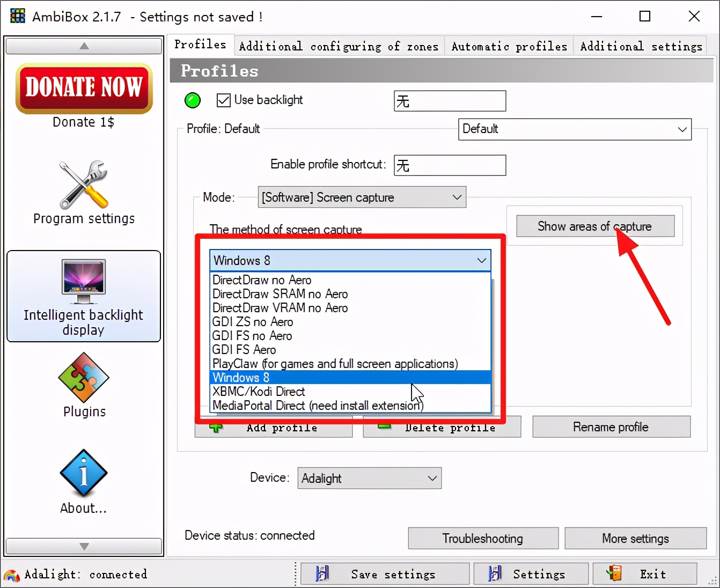The width and height of the screenshot is (720, 588).
Task: Open the Troubleshooting button
Action: [483, 539]
